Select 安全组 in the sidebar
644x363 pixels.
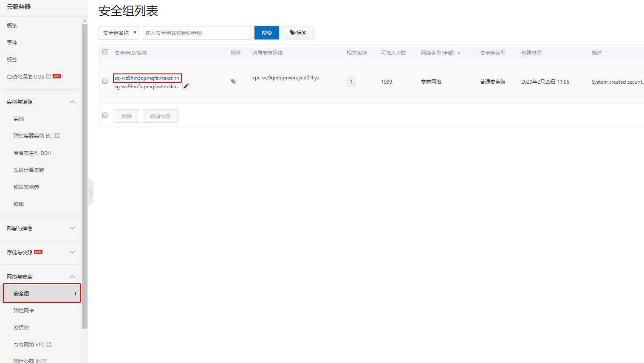42,293
